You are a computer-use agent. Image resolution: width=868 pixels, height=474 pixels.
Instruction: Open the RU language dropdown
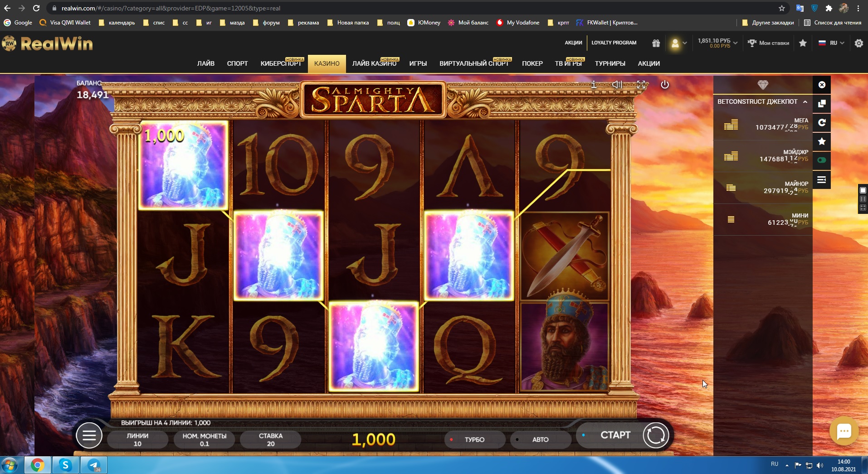click(832, 43)
